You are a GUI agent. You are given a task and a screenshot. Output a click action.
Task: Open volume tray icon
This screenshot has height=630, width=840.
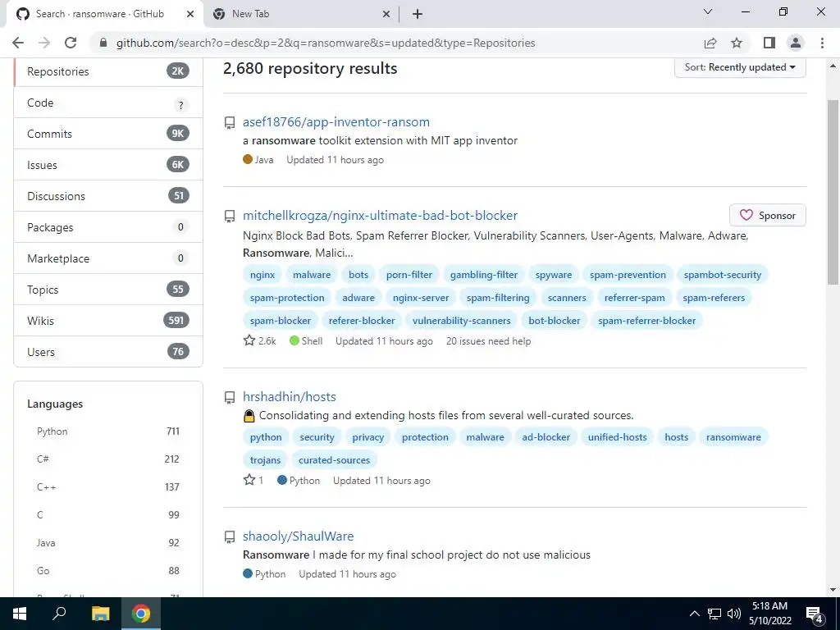tap(734, 614)
